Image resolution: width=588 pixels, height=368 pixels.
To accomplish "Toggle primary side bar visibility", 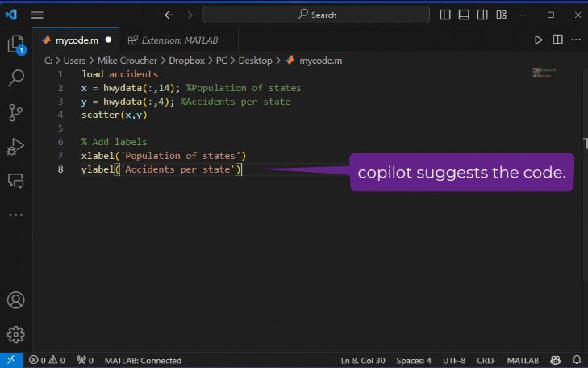I will pyautogui.click(x=446, y=15).
